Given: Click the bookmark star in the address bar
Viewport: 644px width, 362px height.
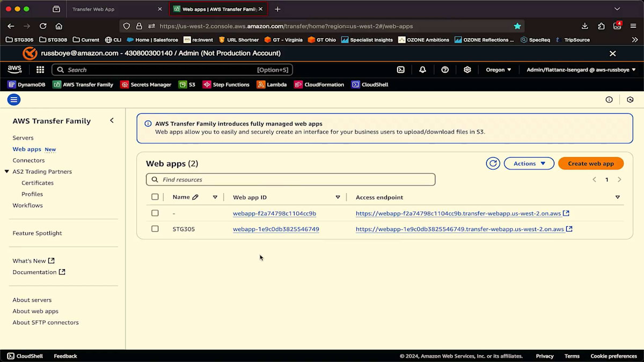Looking at the screenshot, I should pos(517,26).
